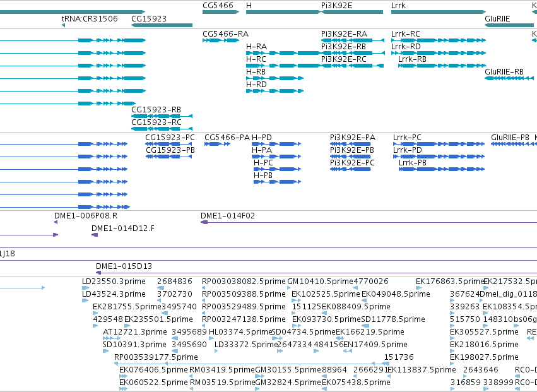
Task: Click EST label 2684836
Action: pos(175,282)
